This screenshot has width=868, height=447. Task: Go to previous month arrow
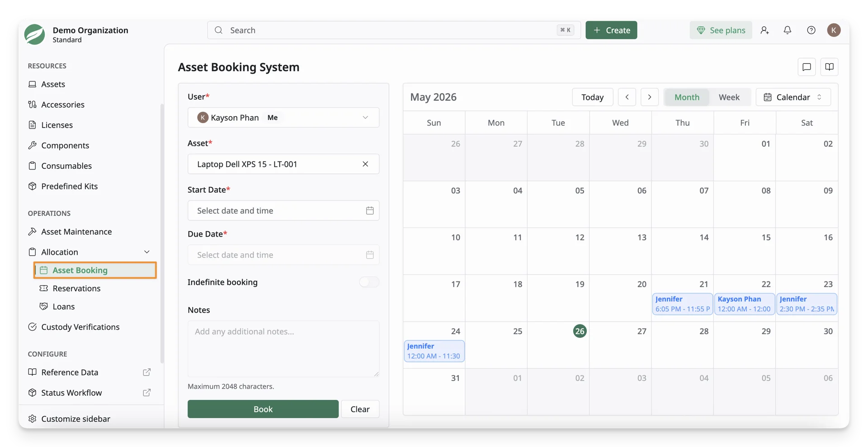coord(627,97)
